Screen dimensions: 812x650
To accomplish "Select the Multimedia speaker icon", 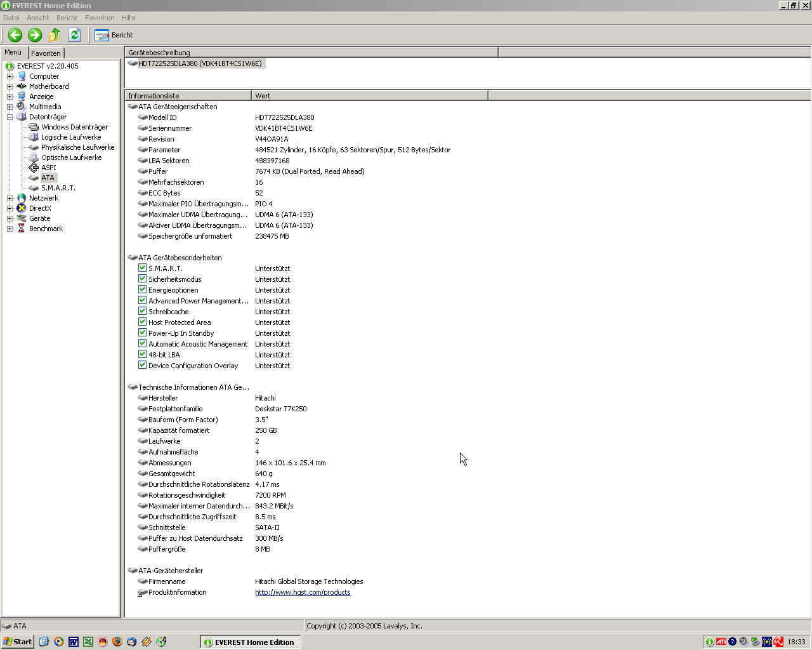I will click(22, 107).
